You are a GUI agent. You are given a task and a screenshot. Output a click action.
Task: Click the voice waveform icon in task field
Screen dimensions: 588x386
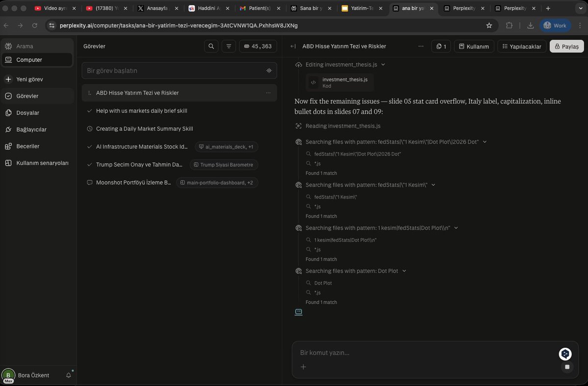tap(269, 71)
